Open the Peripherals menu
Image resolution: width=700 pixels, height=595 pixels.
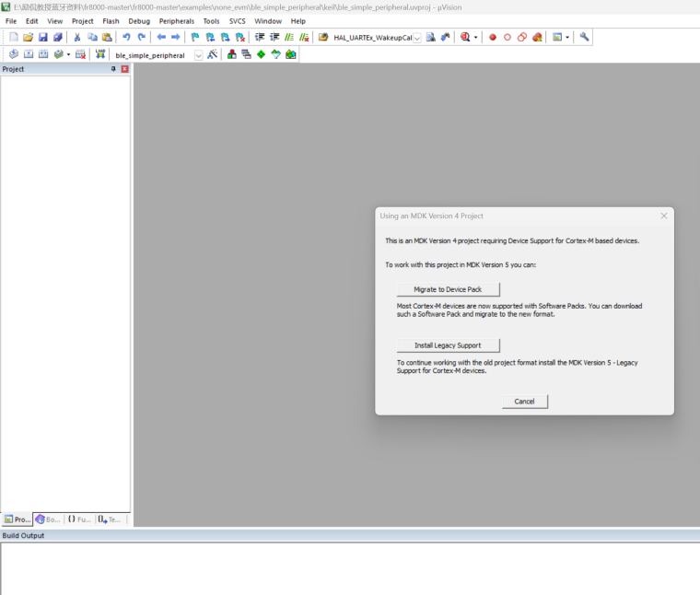tap(176, 20)
